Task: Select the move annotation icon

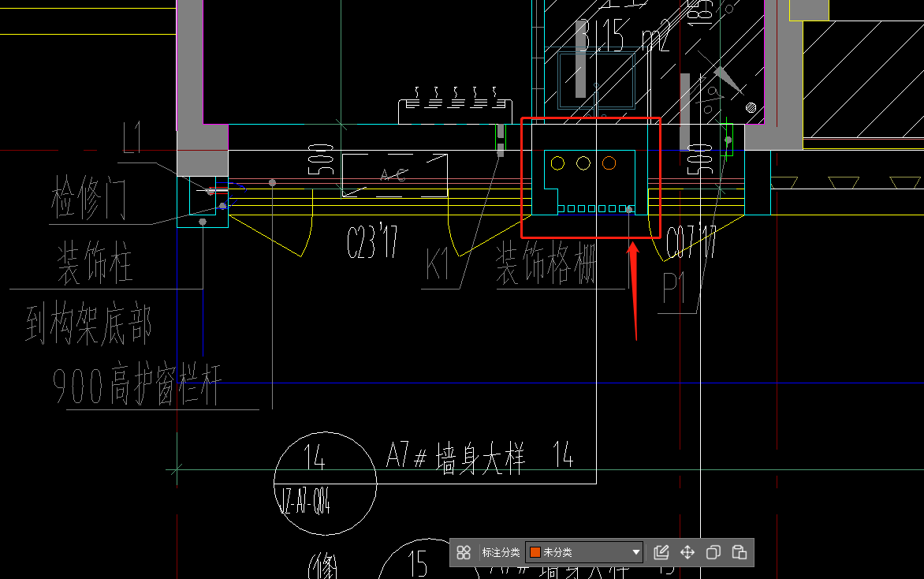Action: coord(687,552)
